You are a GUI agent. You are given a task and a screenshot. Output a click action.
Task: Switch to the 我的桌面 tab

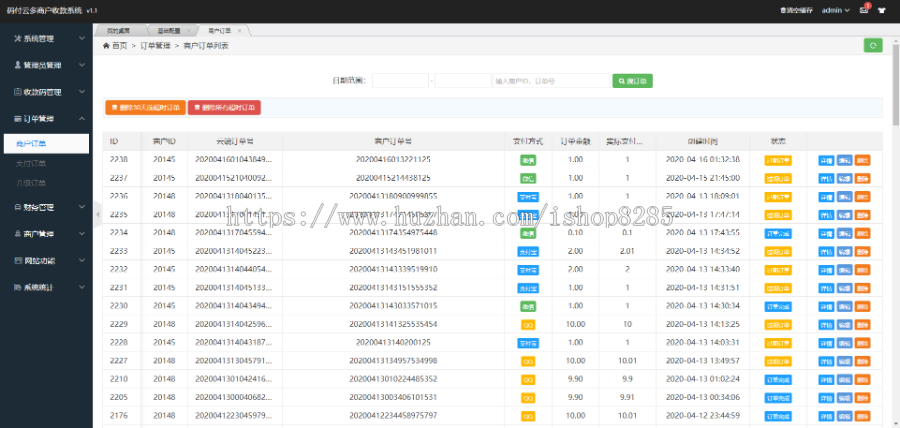point(118,30)
